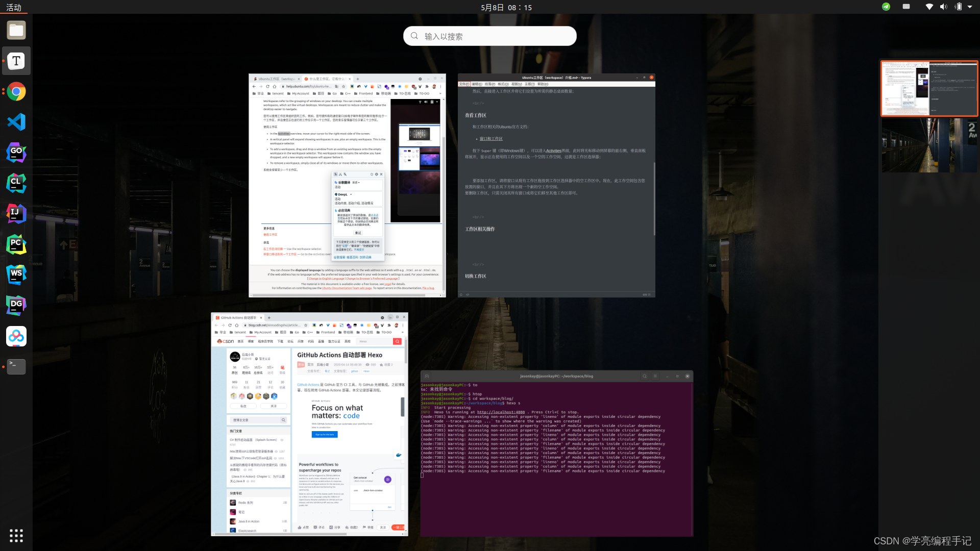Switch to the 什么是工作区 Chrome tab
This screenshot has height=551, width=980.
[324, 79]
